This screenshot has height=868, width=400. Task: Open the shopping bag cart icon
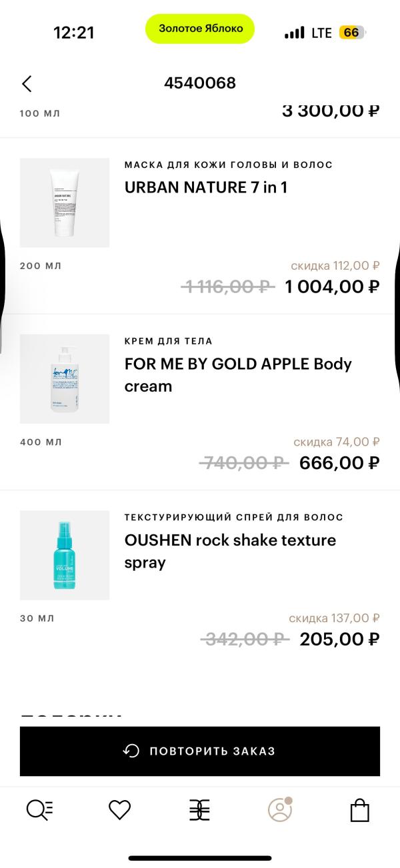click(x=360, y=809)
